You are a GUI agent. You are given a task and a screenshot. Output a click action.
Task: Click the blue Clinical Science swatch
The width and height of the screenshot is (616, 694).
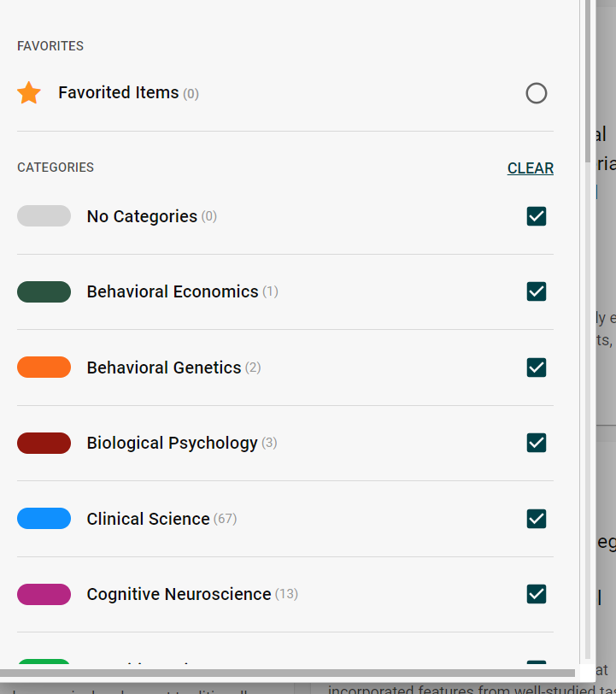click(x=44, y=519)
